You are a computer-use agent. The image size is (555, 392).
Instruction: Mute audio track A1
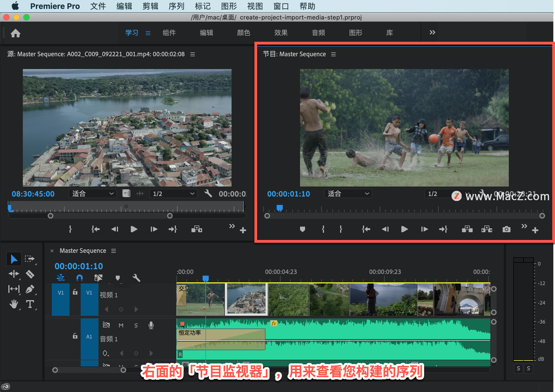click(x=121, y=326)
